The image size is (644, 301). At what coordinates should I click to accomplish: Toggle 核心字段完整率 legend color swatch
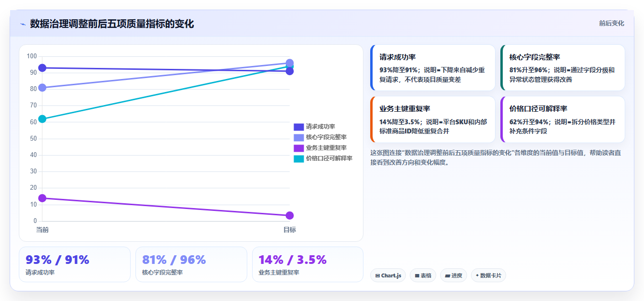tap(299, 137)
